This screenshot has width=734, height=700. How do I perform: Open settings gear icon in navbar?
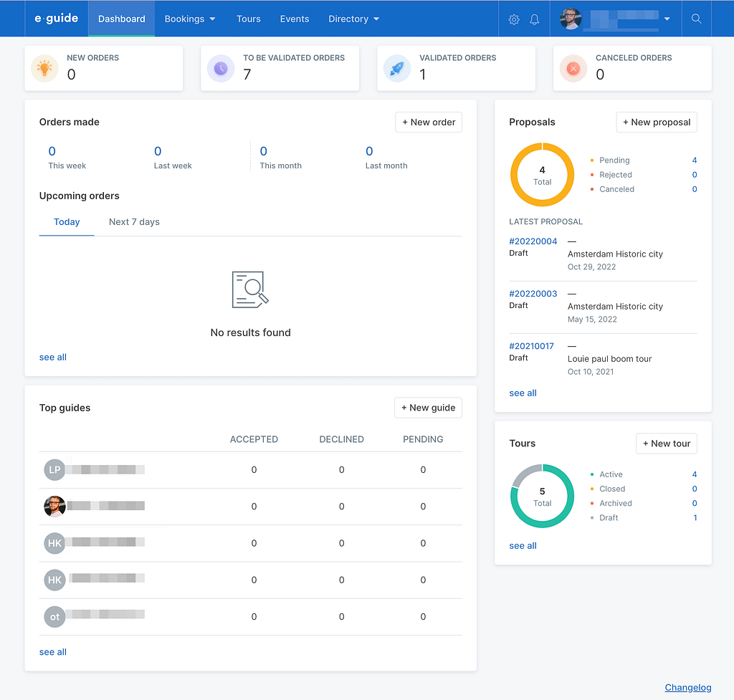[514, 19]
